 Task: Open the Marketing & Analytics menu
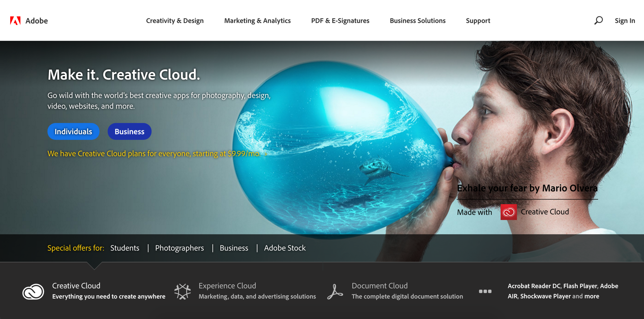[257, 21]
